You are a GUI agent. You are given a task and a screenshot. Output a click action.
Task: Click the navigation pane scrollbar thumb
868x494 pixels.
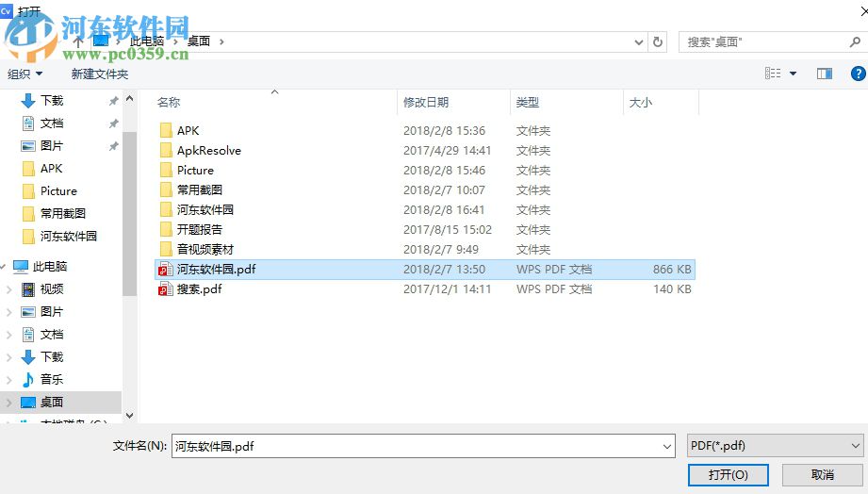[129, 213]
